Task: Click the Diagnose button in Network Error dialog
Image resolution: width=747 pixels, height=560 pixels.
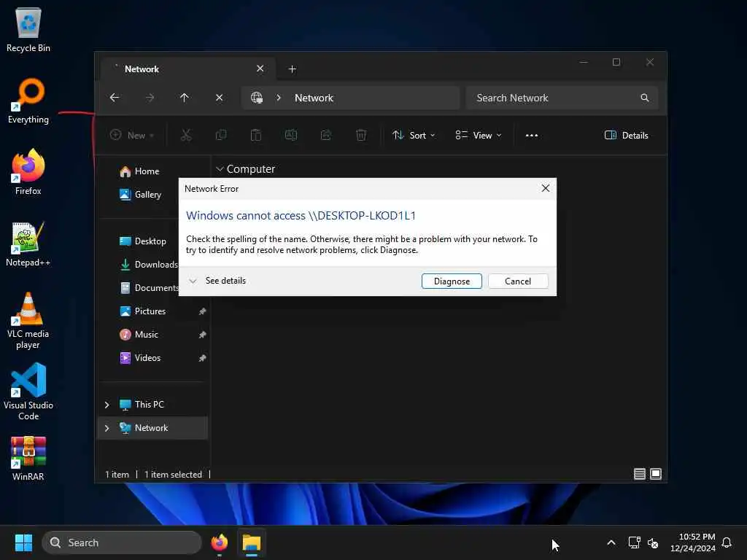Action: click(451, 281)
